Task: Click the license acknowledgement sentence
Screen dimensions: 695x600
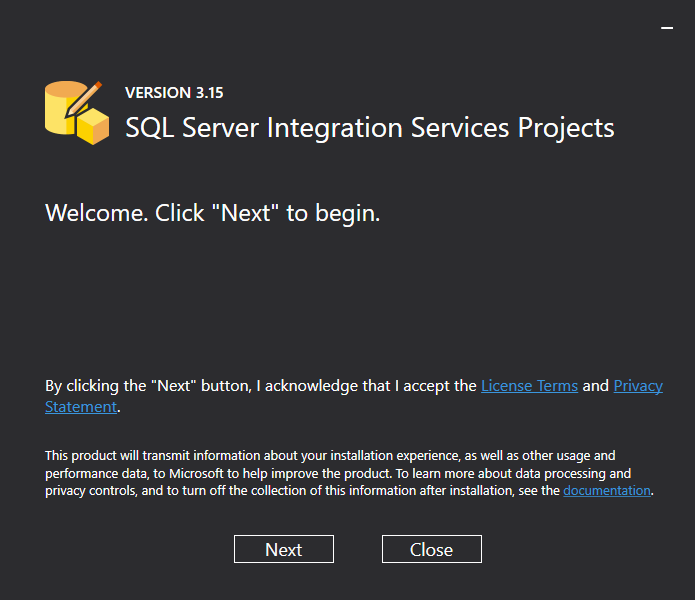Action: (x=260, y=386)
